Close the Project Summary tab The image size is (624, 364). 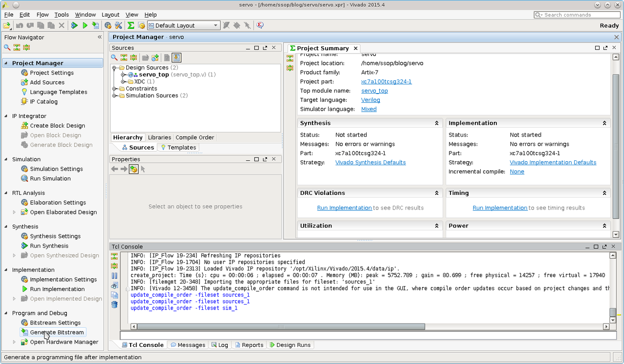[355, 48]
